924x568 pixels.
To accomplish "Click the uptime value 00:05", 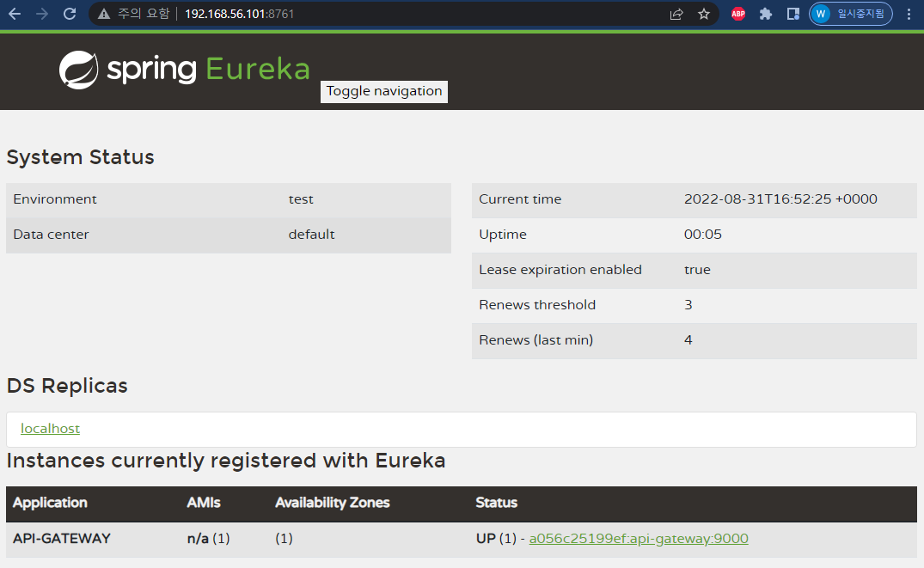I will [x=703, y=235].
